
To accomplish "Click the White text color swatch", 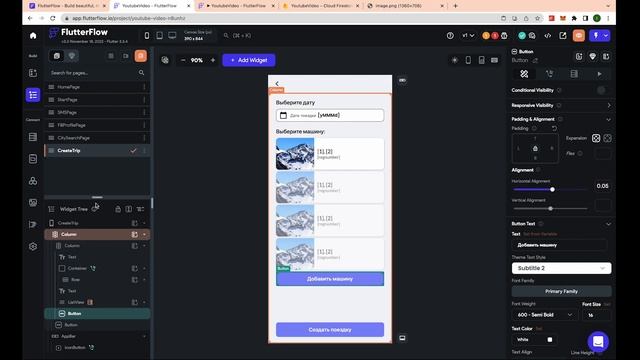I will 549,340.
